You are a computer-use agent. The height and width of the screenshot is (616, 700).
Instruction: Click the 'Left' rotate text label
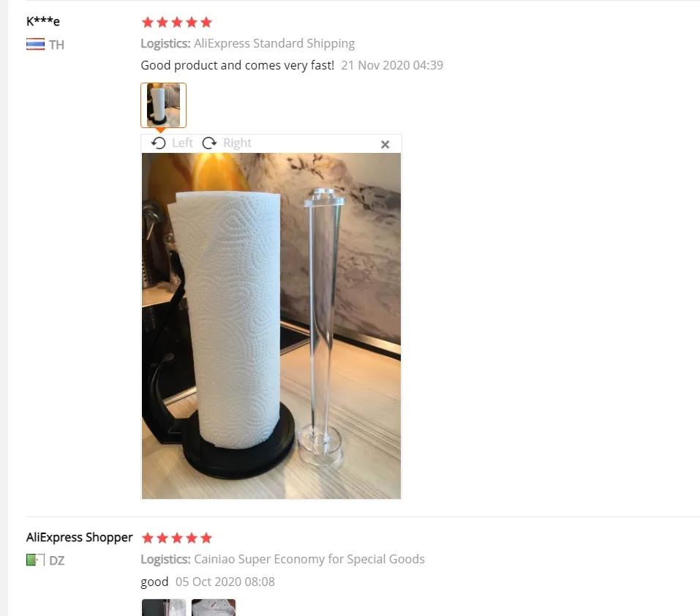pyautogui.click(x=182, y=143)
